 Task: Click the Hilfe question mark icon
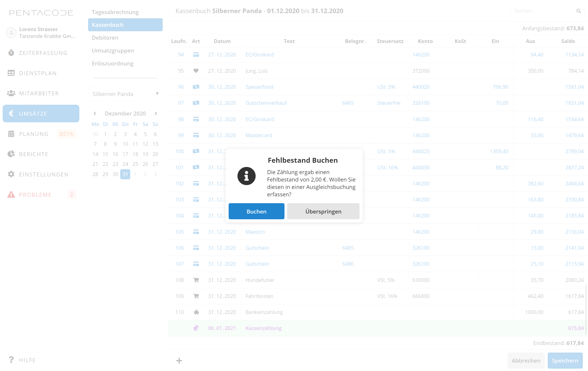coord(11,360)
